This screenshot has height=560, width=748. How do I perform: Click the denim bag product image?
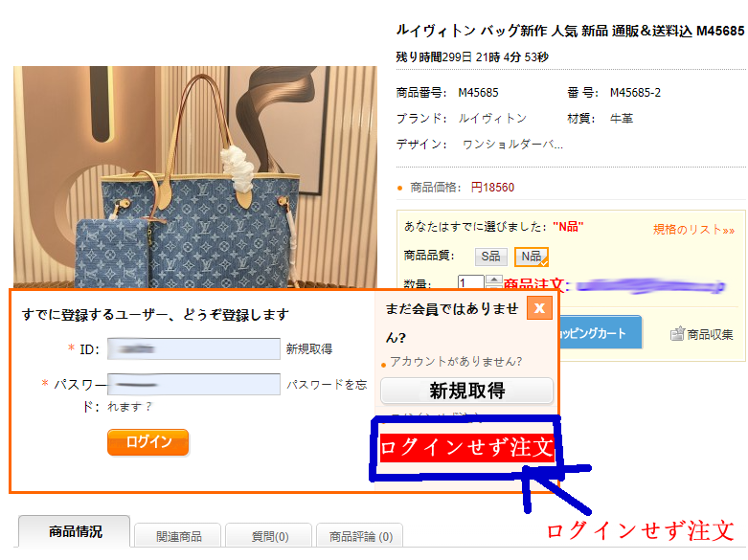195,177
